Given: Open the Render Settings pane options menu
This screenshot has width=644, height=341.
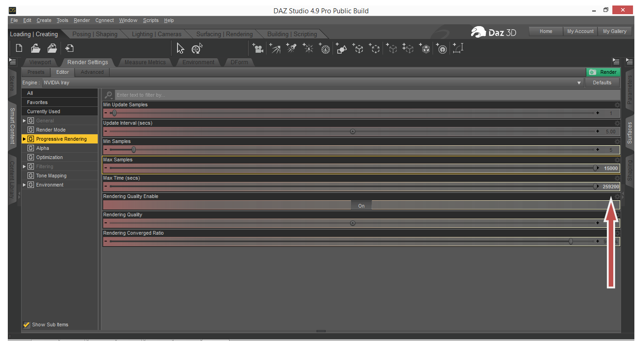Looking at the screenshot, I should [x=616, y=61].
